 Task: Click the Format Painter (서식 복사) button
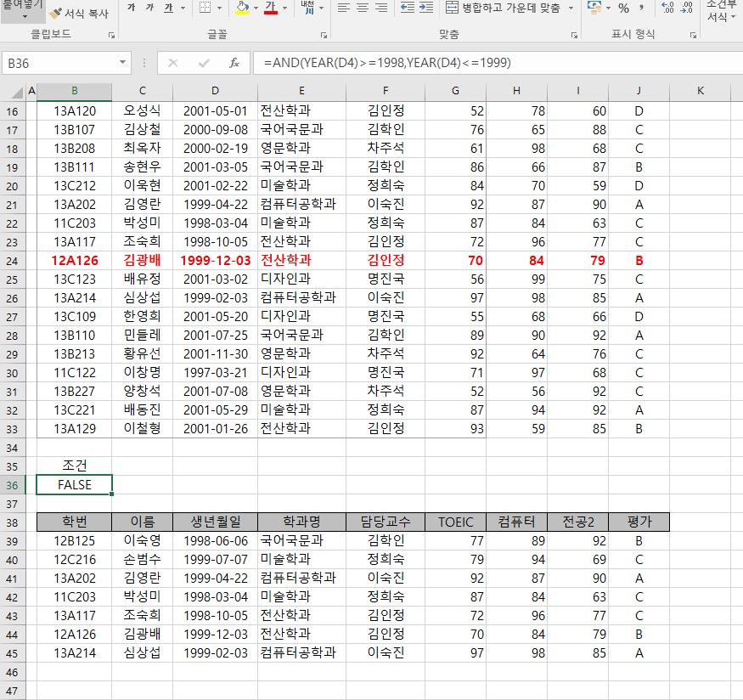(79, 14)
